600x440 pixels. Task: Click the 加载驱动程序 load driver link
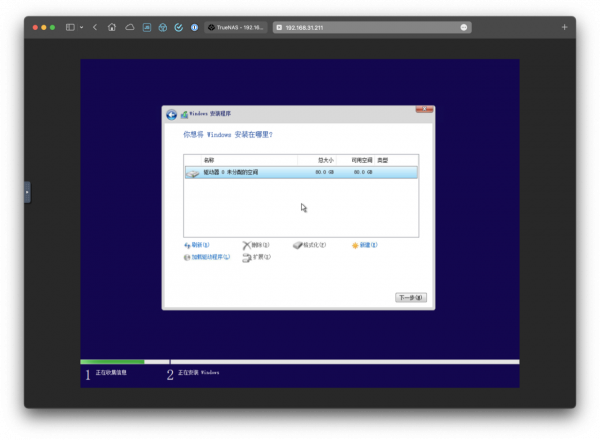207,257
